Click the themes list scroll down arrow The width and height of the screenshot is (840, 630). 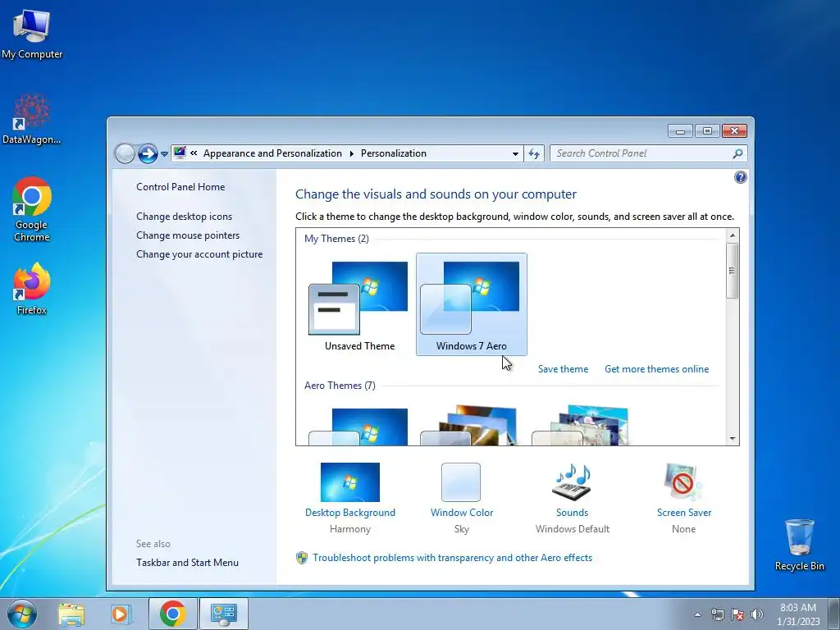733,439
